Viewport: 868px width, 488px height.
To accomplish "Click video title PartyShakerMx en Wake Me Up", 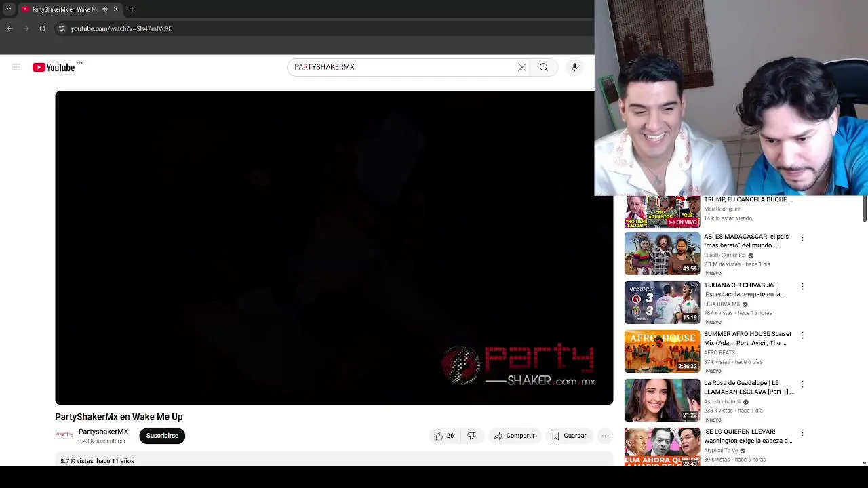I will pyautogui.click(x=119, y=417).
